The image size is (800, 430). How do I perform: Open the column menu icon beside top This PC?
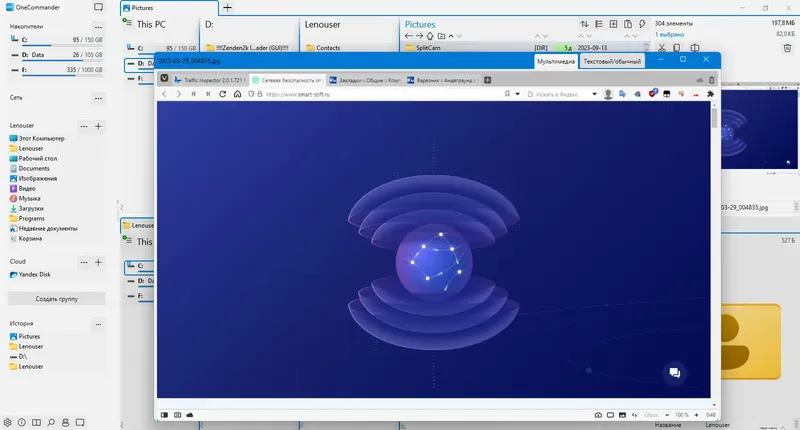[x=127, y=22]
